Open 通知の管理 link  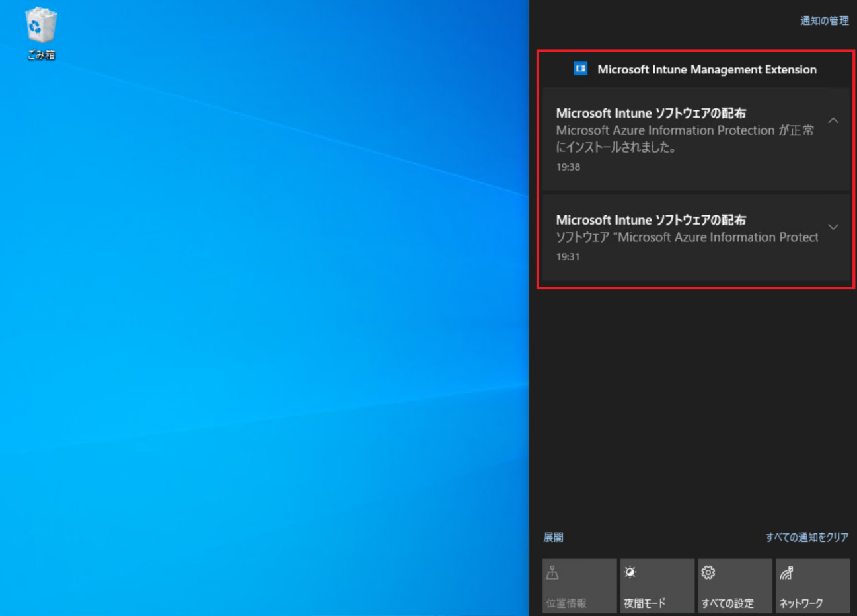point(824,20)
